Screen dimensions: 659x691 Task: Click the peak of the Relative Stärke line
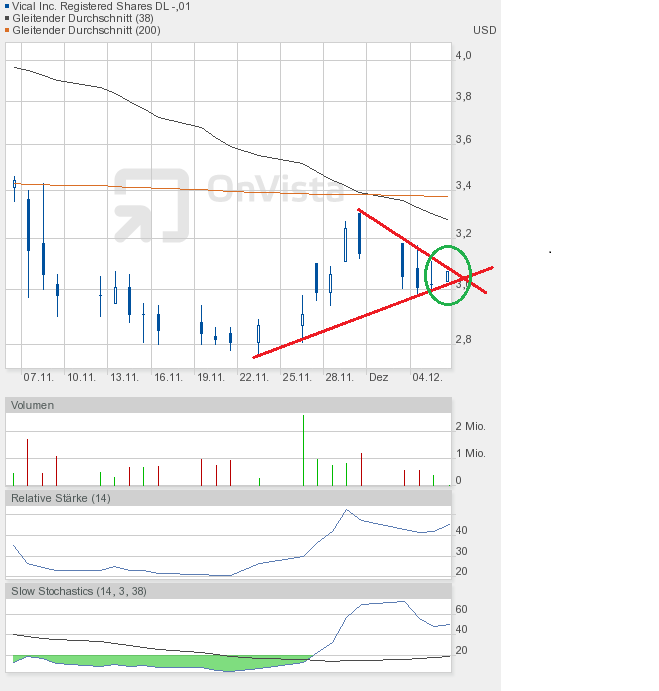(346, 510)
